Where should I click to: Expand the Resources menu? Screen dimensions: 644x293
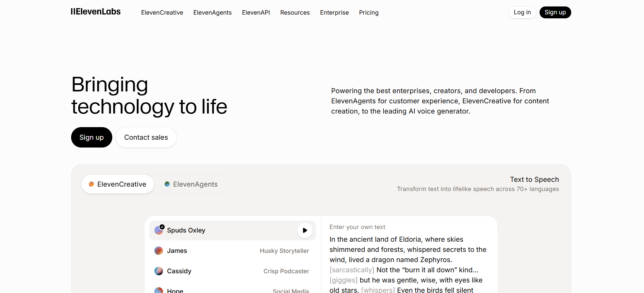coord(295,13)
